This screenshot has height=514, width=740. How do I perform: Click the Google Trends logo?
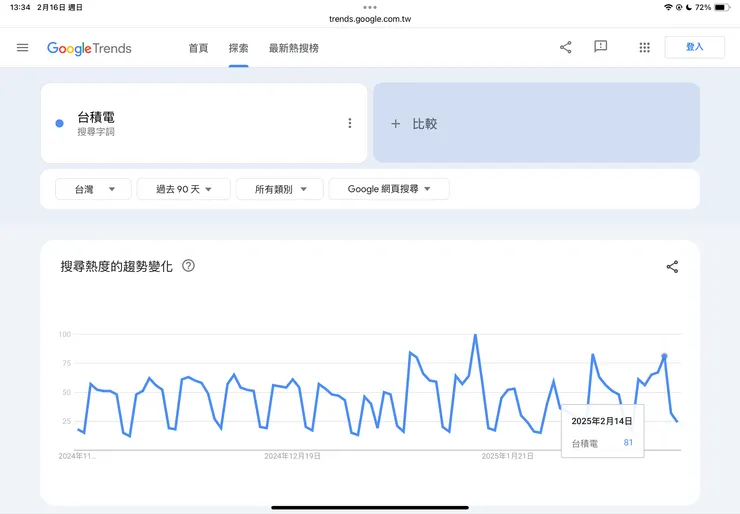tap(89, 48)
